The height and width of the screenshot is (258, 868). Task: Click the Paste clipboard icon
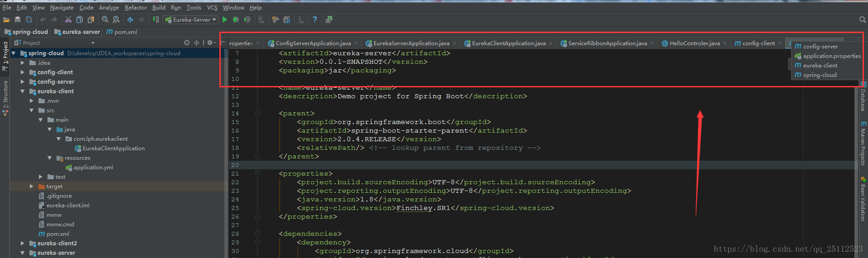point(91,19)
